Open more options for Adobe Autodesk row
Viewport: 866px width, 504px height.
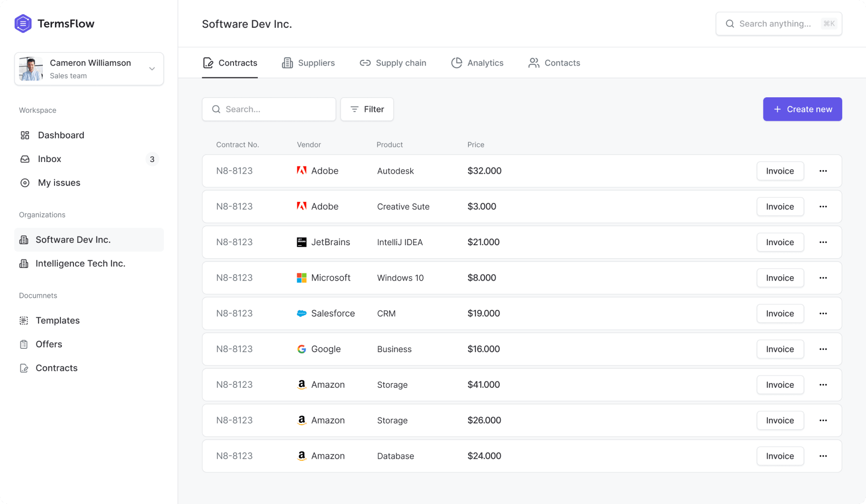point(823,171)
